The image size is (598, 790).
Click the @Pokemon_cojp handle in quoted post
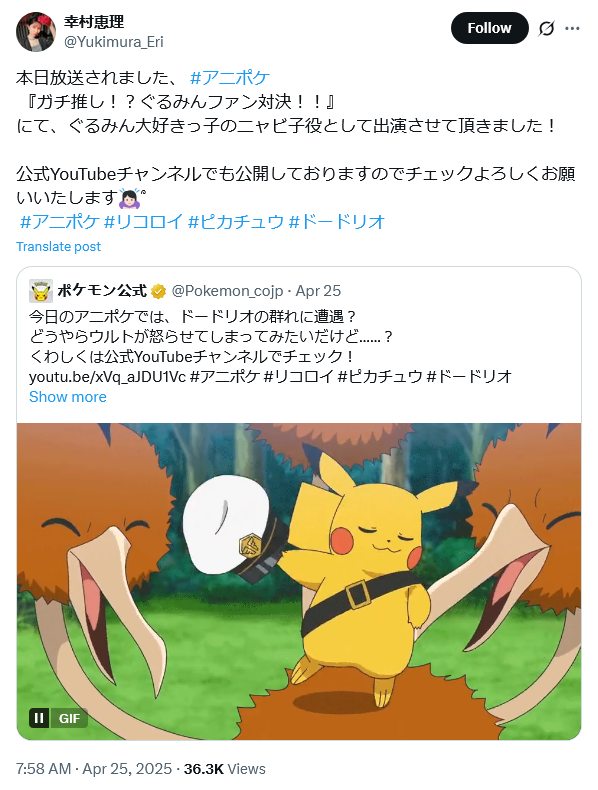(227, 291)
